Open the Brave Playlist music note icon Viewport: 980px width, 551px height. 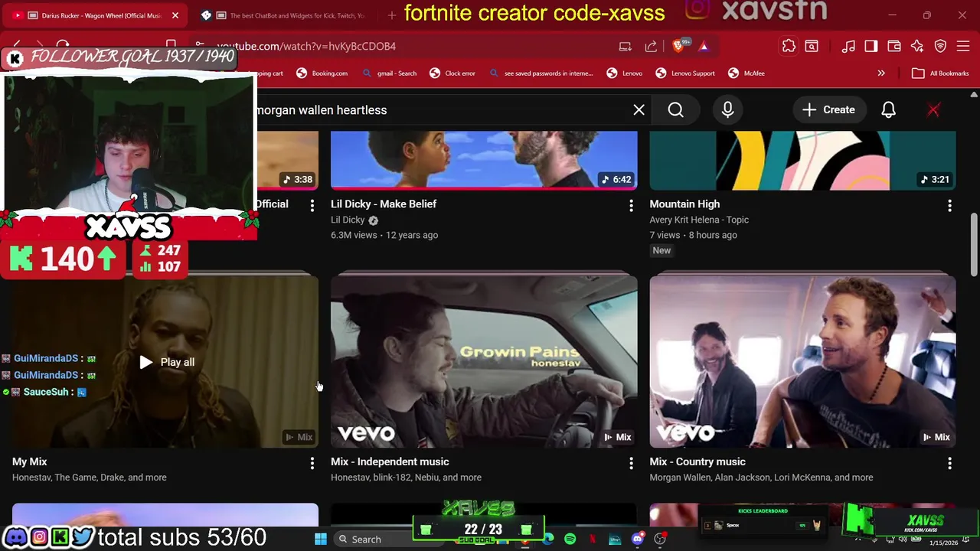click(848, 47)
